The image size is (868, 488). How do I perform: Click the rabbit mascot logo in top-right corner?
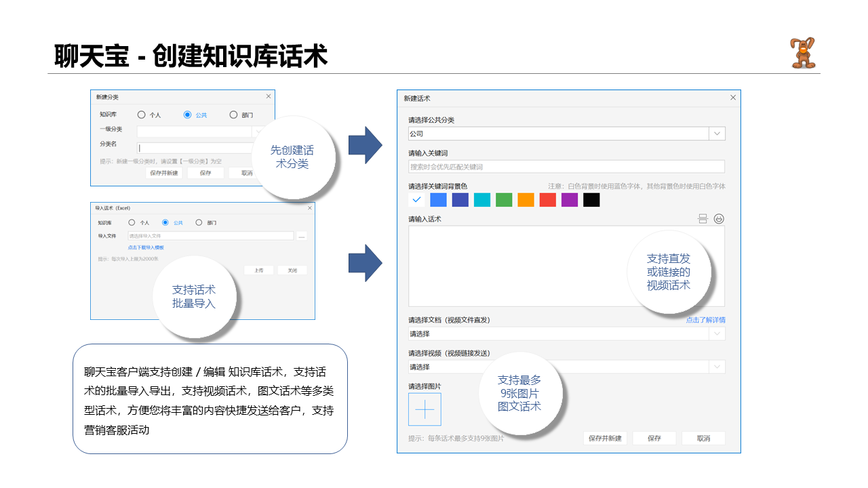click(802, 51)
